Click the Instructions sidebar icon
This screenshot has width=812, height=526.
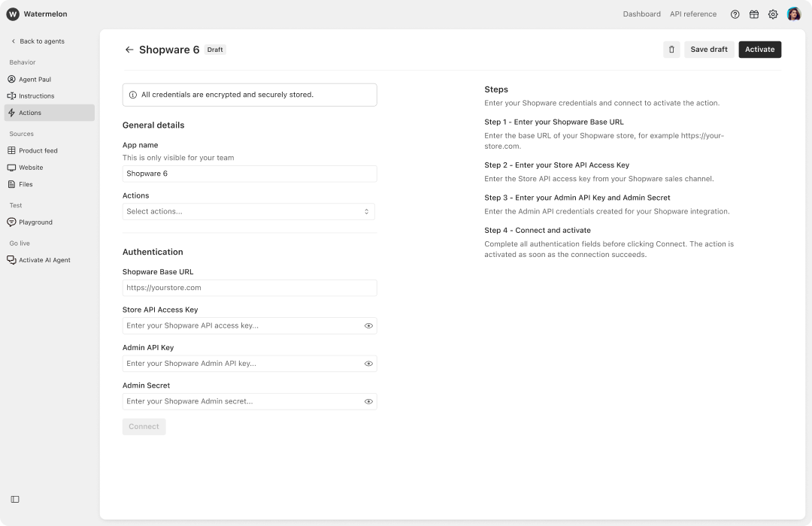[12, 95]
